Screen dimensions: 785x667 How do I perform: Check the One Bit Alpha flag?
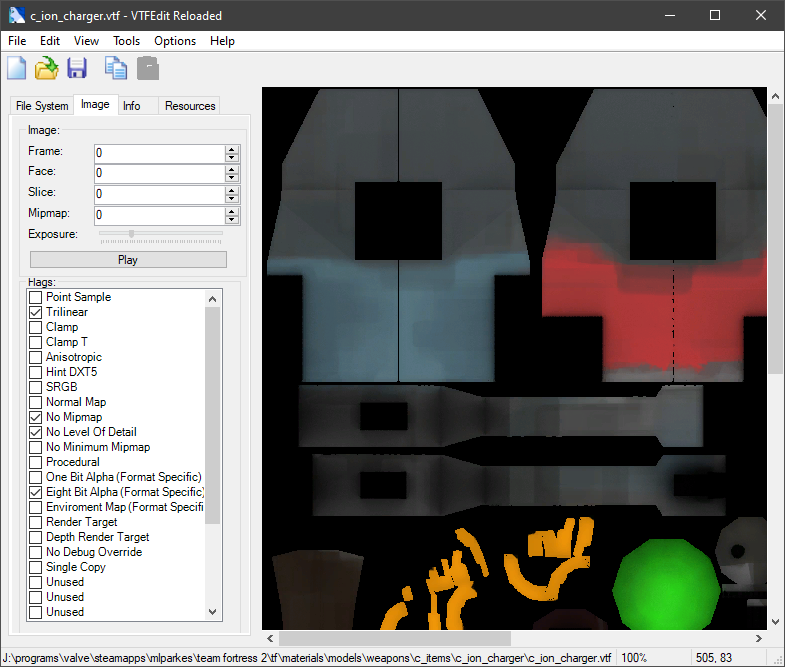[x=36, y=477]
